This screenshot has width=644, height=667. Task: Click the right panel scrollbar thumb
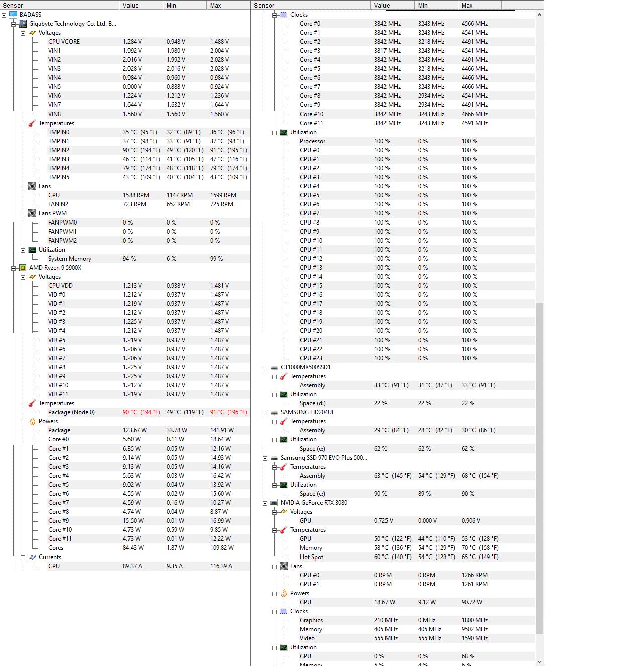[540, 469]
